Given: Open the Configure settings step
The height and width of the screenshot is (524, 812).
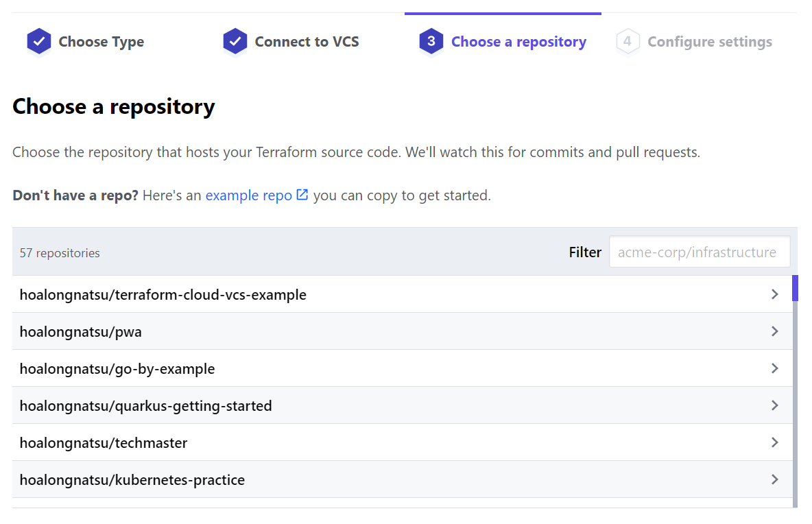Looking at the screenshot, I should [x=710, y=42].
